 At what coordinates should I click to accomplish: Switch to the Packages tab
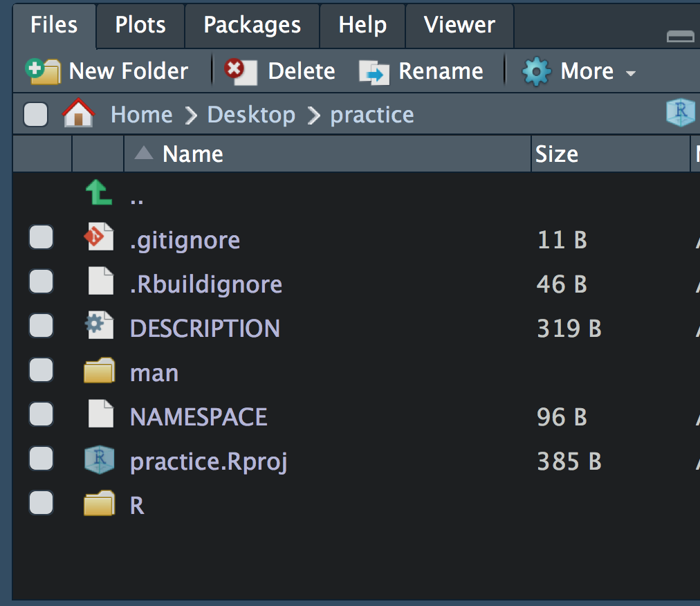pos(252,25)
